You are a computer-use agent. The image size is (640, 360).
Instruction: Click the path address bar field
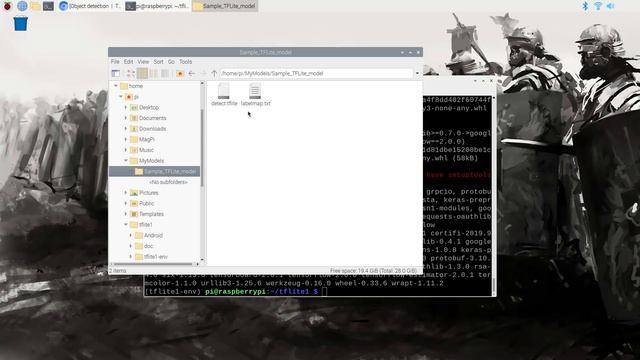coord(317,73)
